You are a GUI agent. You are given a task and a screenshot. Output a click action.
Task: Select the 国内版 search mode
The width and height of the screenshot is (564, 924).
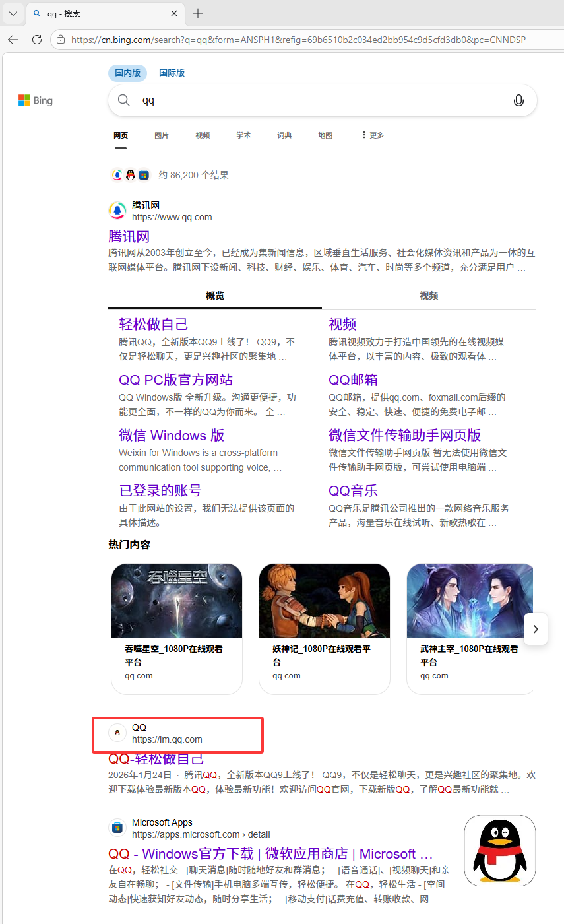point(127,73)
